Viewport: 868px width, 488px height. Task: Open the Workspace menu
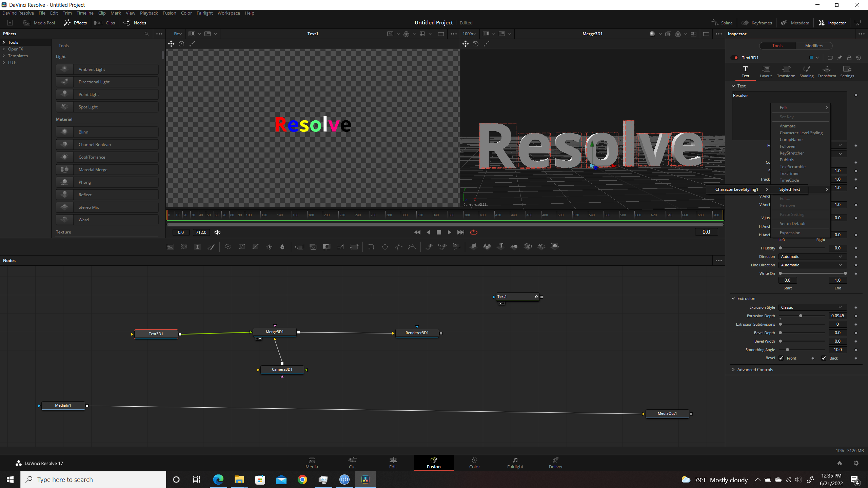229,13
